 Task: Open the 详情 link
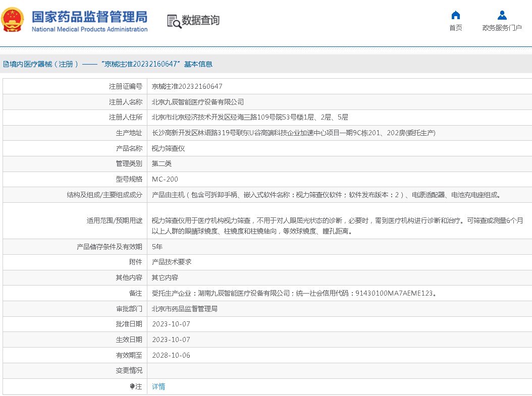158,386
